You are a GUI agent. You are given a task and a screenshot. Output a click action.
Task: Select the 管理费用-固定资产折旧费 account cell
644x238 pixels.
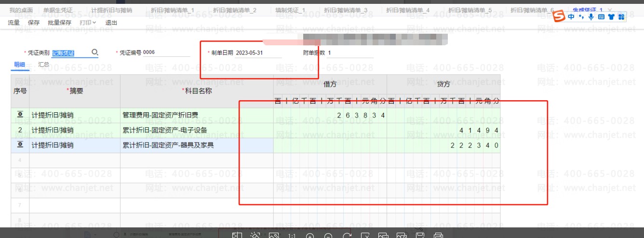pos(197,115)
